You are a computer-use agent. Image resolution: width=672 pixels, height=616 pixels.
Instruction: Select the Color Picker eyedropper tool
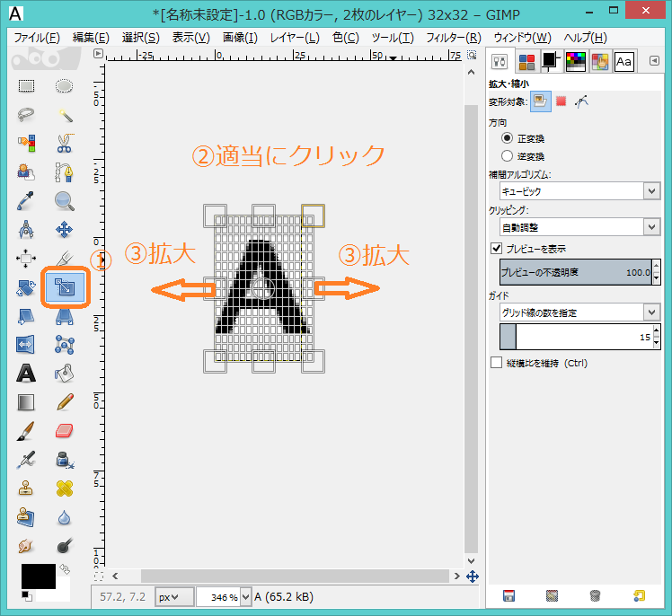[26, 201]
